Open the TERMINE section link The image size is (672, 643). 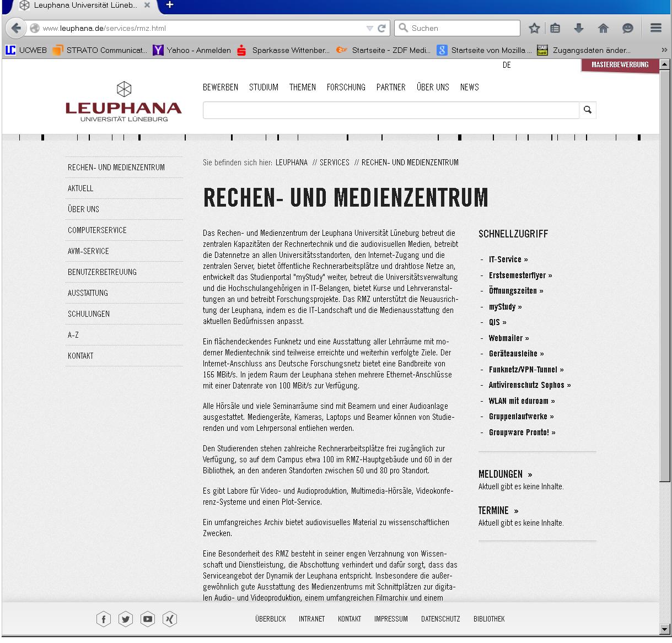(x=498, y=511)
